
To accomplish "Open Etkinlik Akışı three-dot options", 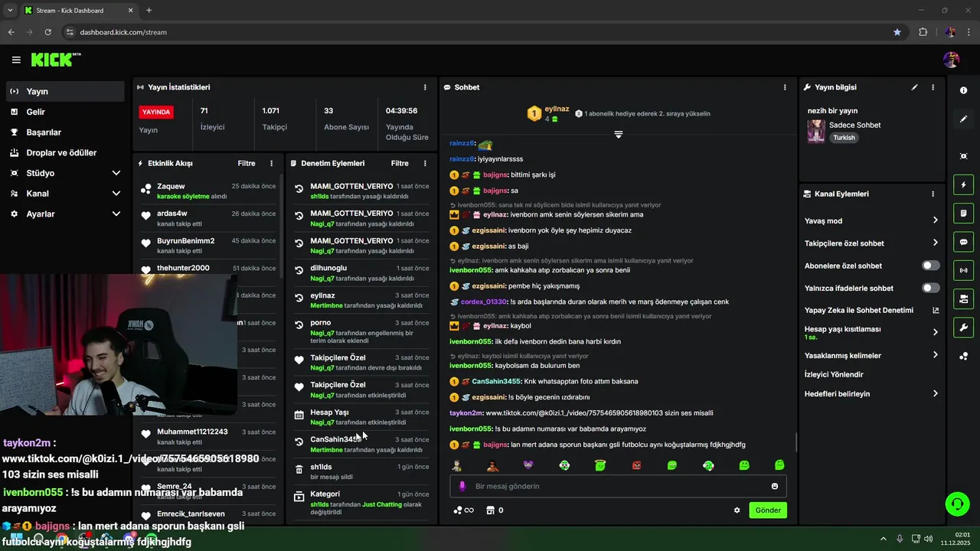I will point(271,163).
